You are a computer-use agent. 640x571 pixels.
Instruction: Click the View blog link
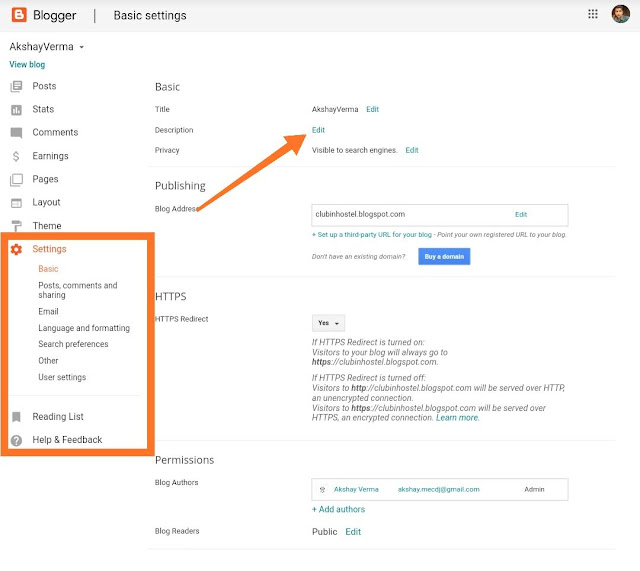tap(27, 64)
